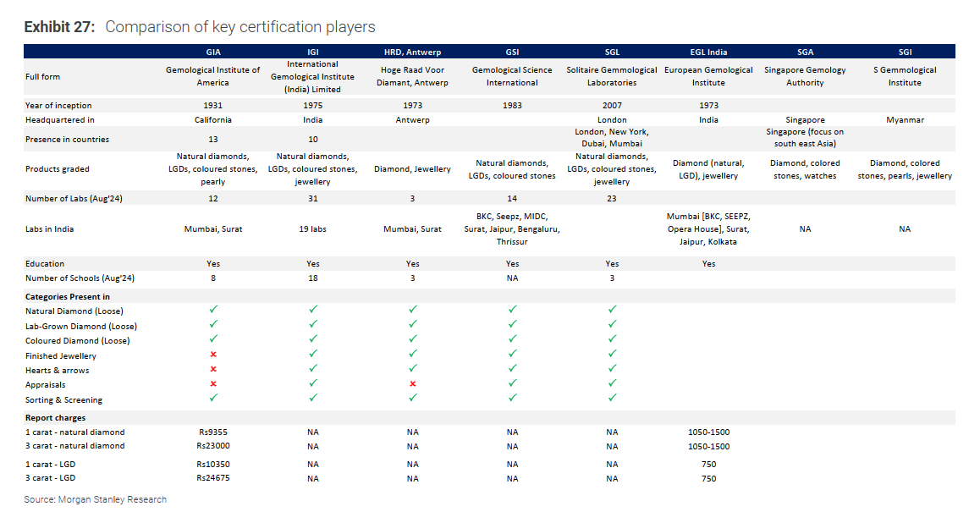This screenshot has height=512, width=980.
Task: Select the "SGI" column header
Action: [905, 52]
